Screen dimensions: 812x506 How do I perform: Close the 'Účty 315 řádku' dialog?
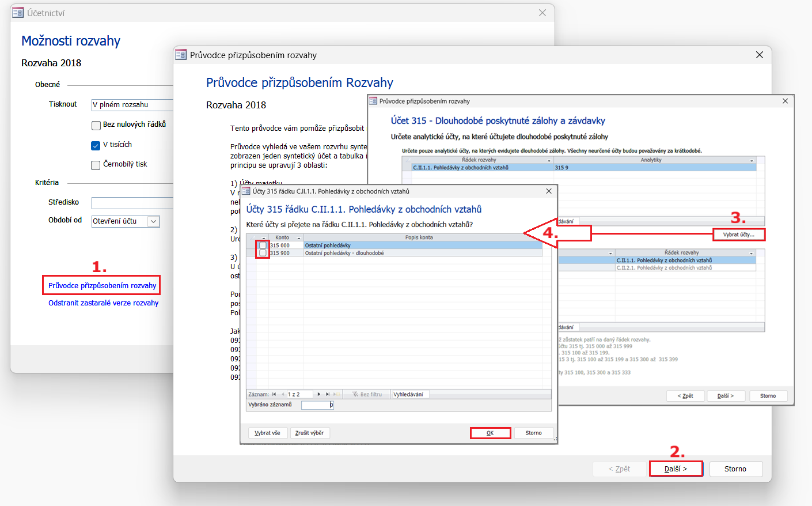[549, 191]
